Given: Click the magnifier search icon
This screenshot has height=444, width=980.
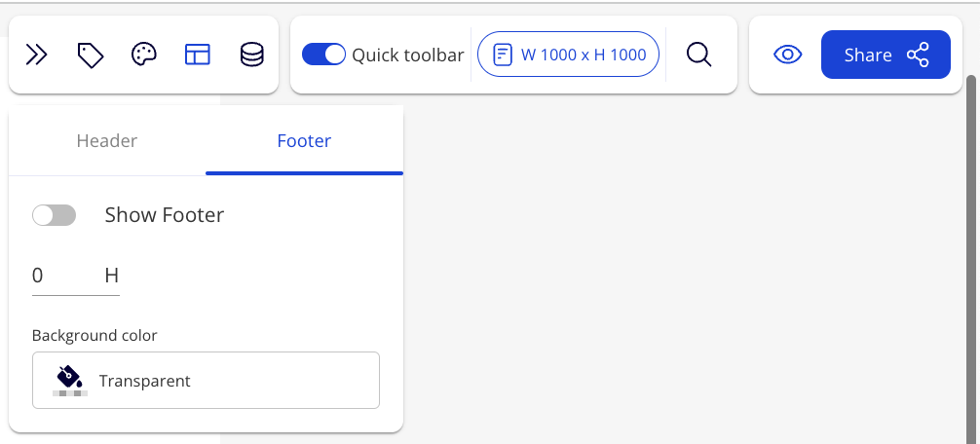Looking at the screenshot, I should (x=698, y=55).
